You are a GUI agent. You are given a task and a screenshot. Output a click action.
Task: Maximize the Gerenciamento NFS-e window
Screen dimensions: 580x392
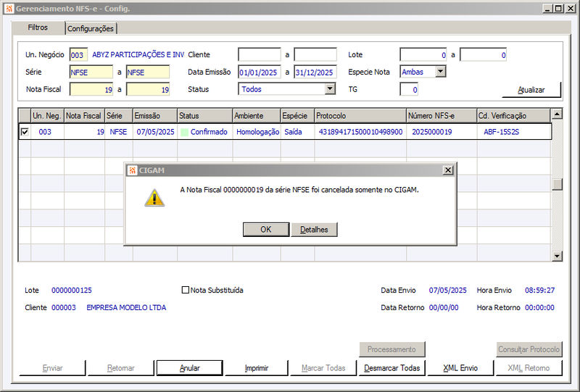558,8
